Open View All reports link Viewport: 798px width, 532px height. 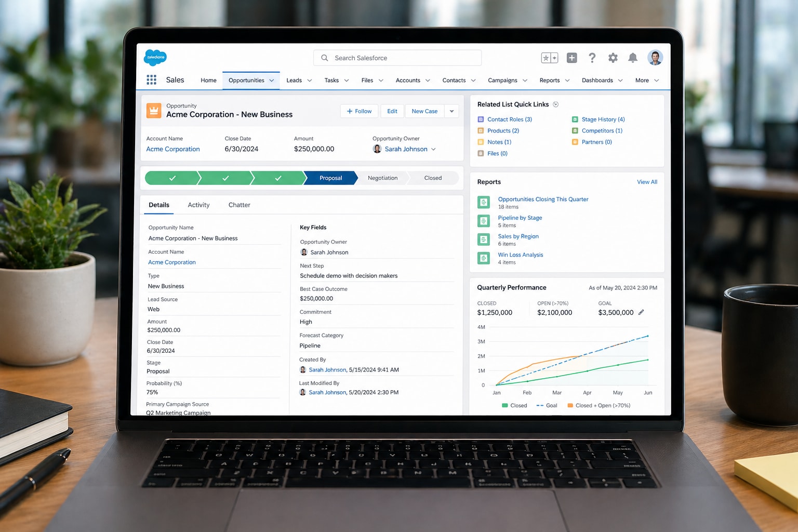click(647, 182)
